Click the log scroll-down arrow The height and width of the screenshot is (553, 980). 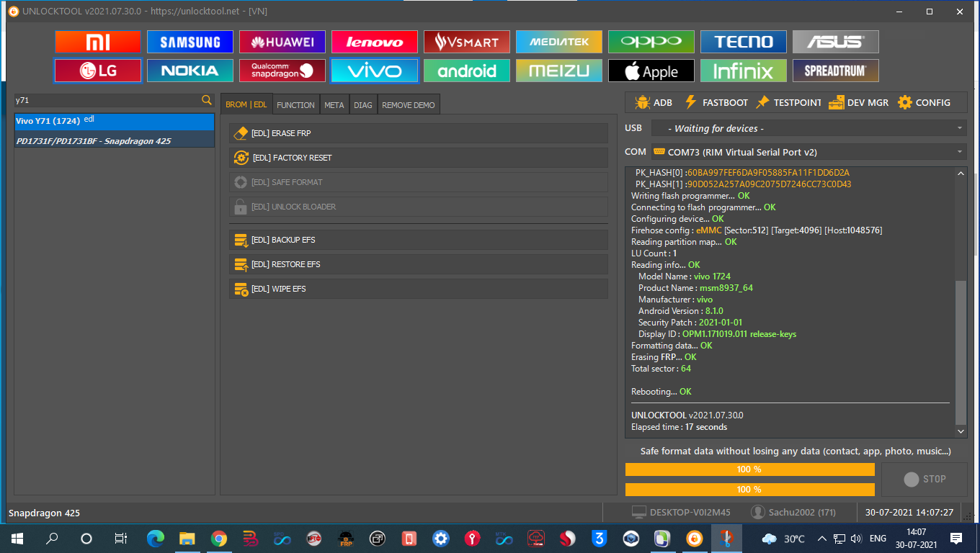coord(961,431)
